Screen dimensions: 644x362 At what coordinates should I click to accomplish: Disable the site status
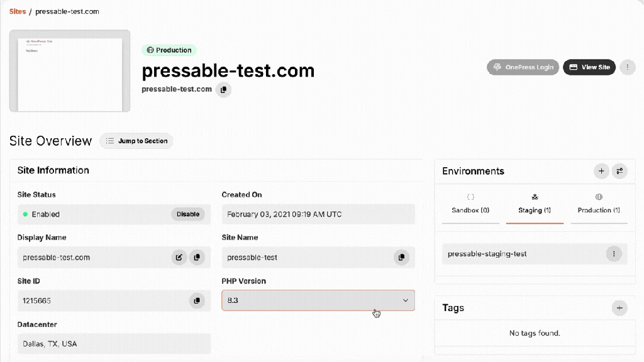click(x=187, y=214)
